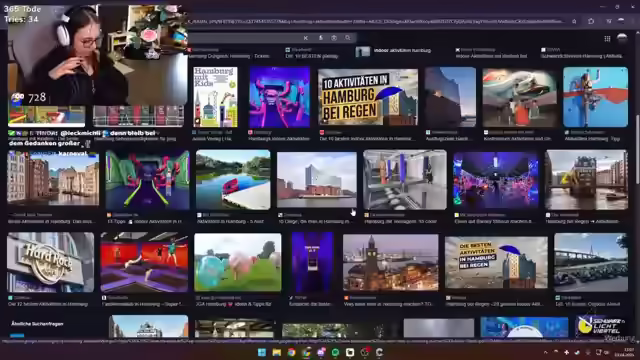This screenshot has height=360, width=640.
Task: Open File Explorer from the taskbar
Action: click(277, 352)
